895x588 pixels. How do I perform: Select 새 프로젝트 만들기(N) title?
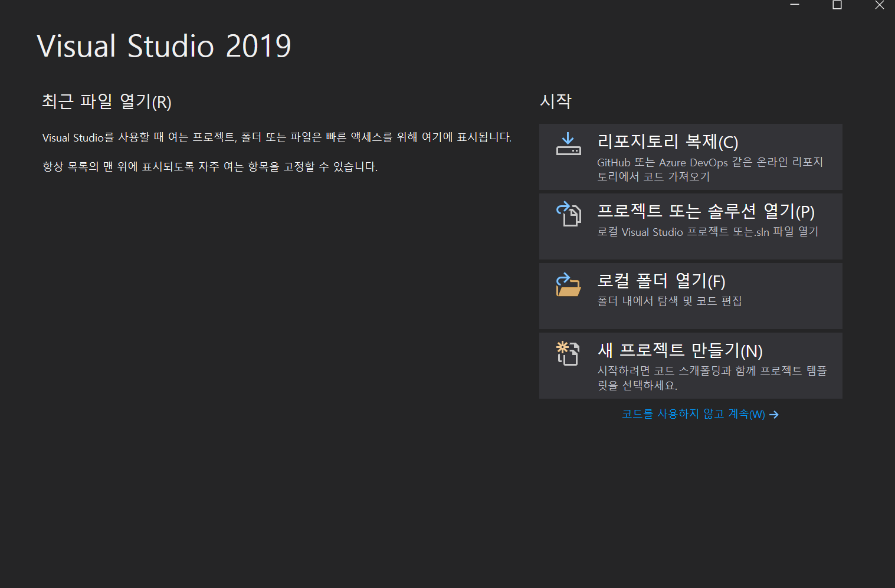click(x=680, y=350)
